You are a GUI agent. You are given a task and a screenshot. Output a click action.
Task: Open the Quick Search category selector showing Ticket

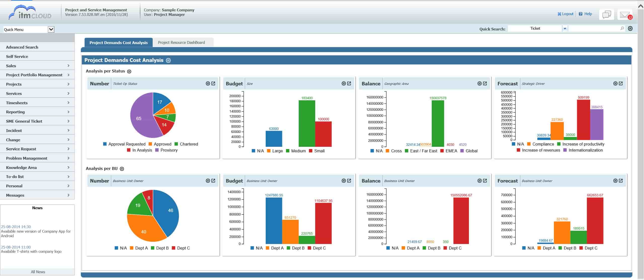[x=565, y=28]
